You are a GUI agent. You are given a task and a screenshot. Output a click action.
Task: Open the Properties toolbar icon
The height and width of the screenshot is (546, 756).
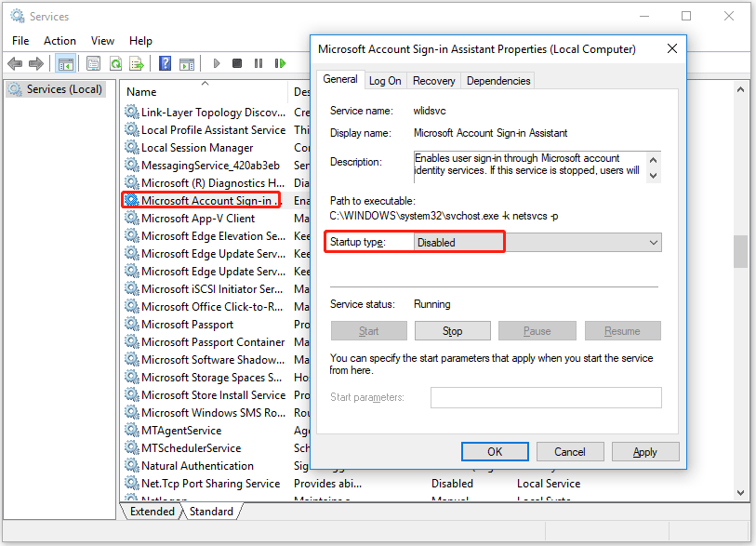pyautogui.click(x=93, y=63)
